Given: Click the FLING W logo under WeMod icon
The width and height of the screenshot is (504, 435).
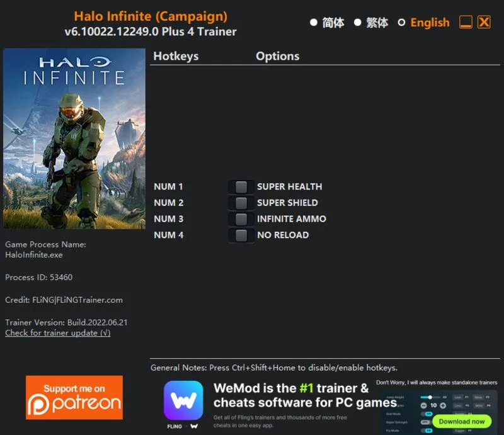Looking at the screenshot, I should (x=183, y=426).
